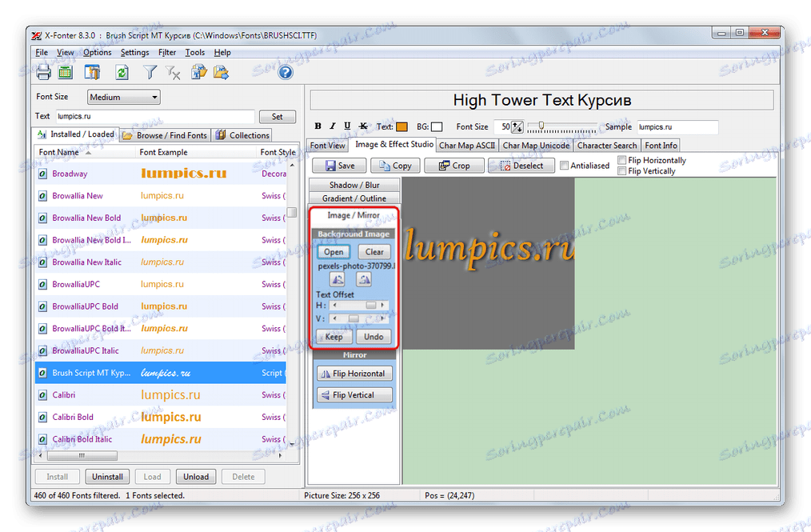Click the font collection folder icon
The width and height of the screenshot is (811, 532).
[x=198, y=73]
